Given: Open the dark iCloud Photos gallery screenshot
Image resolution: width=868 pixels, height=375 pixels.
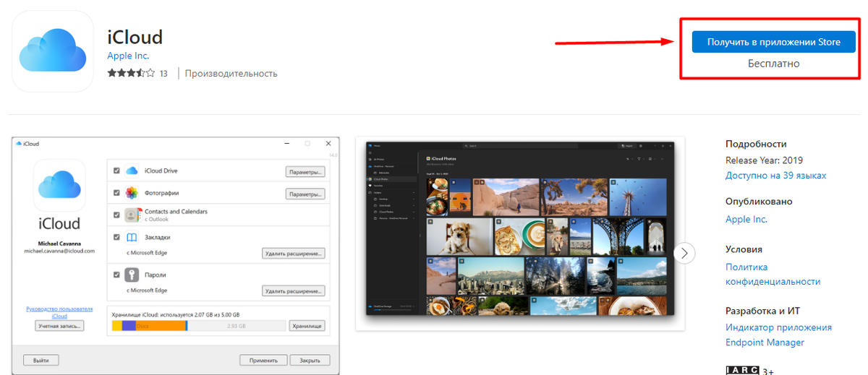Looking at the screenshot, I should 520,228.
